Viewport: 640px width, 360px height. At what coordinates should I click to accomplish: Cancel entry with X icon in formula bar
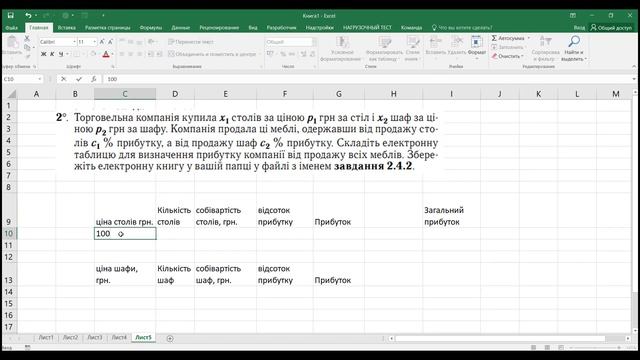coord(64,79)
